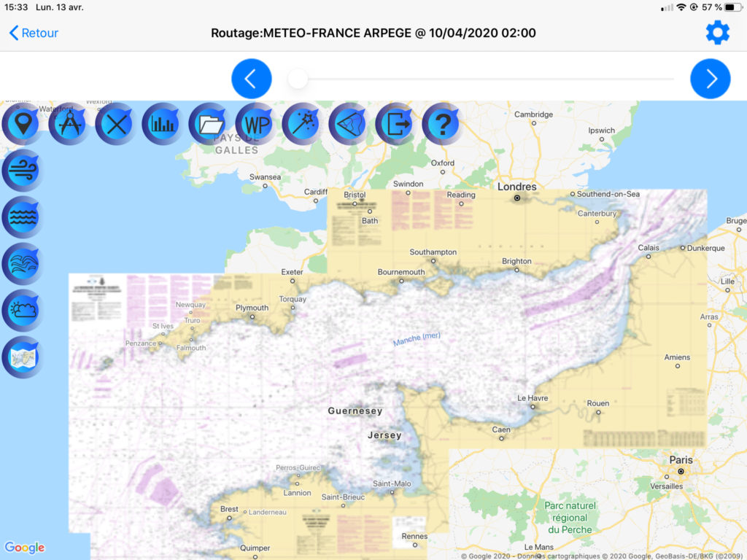Tap the map share outline icon
The image size is (747, 560).
(x=349, y=124)
